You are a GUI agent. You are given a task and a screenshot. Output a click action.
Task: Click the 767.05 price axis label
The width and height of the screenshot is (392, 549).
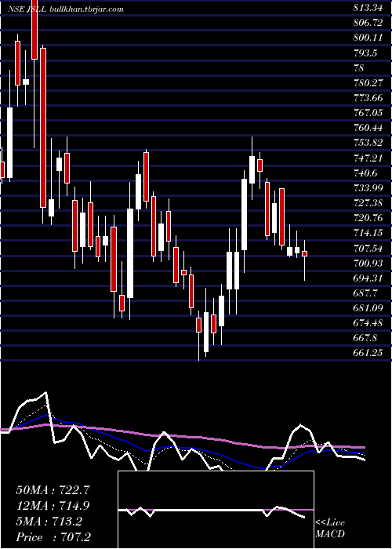[x=368, y=113]
